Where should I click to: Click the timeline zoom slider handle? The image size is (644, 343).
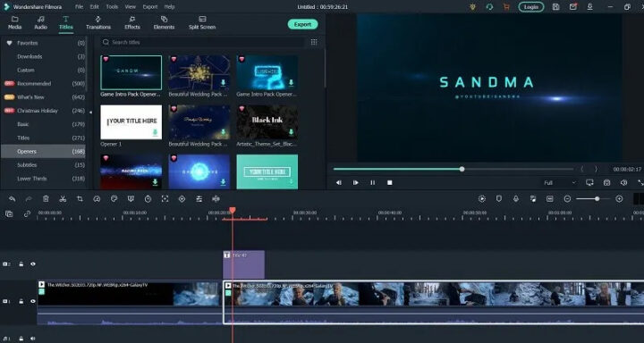tap(597, 199)
